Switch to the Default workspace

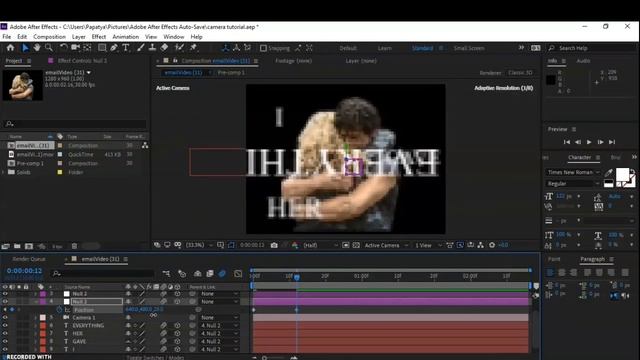pos(348,48)
